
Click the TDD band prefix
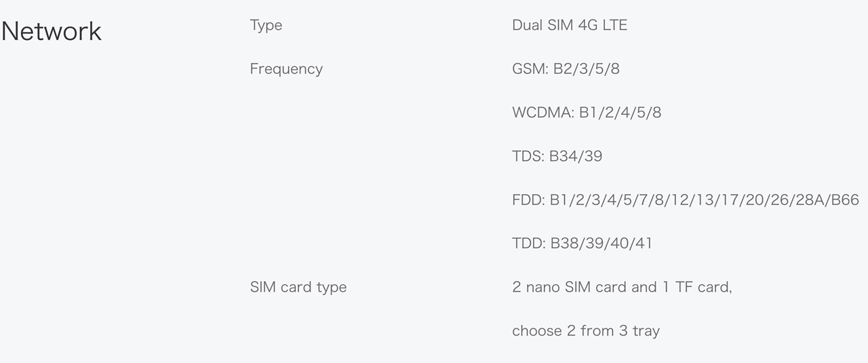529,243
